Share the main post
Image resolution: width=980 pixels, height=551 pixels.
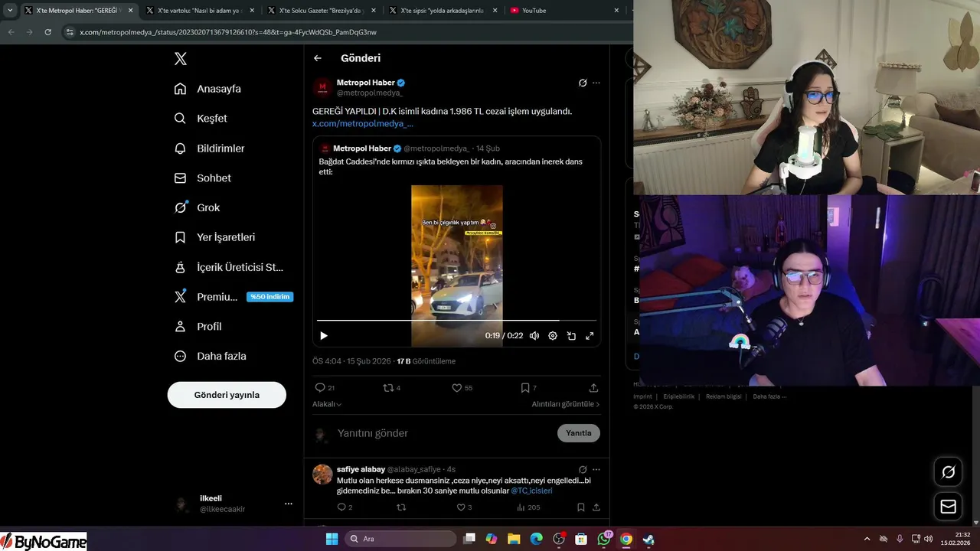click(593, 388)
